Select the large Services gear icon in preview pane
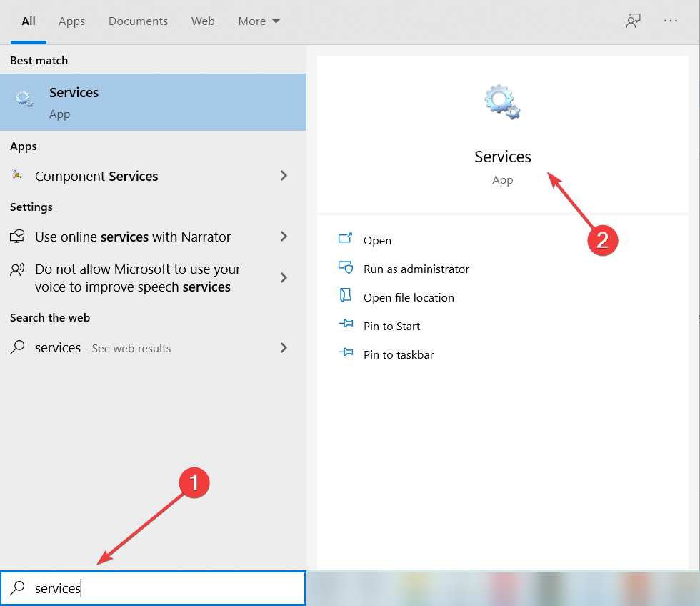The height and width of the screenshot is (606, 700). pos(502,101)
